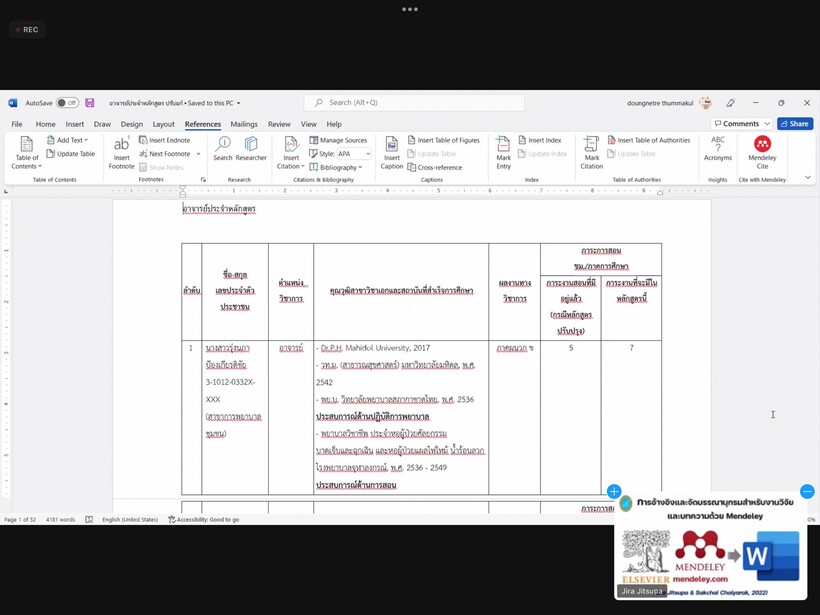Click the Add Text icon

point(51,140)
